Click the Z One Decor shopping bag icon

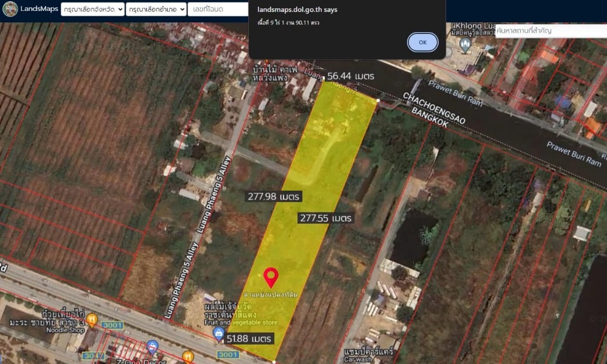tap(152, 345)
